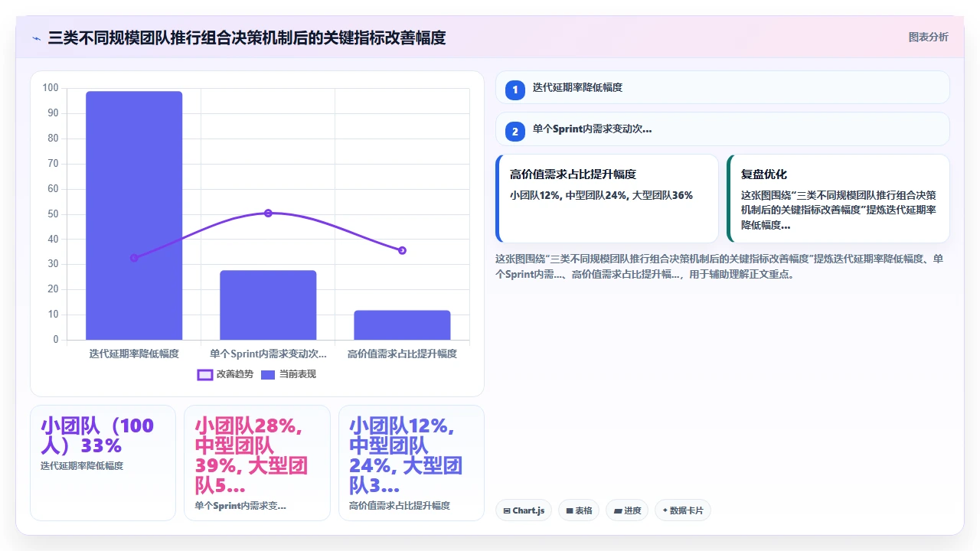The width and height of the screenshot is (980, 551).
Task: Click the sparkle icon in the 数据卡片 tag
Action: click(x=665, y=510)
